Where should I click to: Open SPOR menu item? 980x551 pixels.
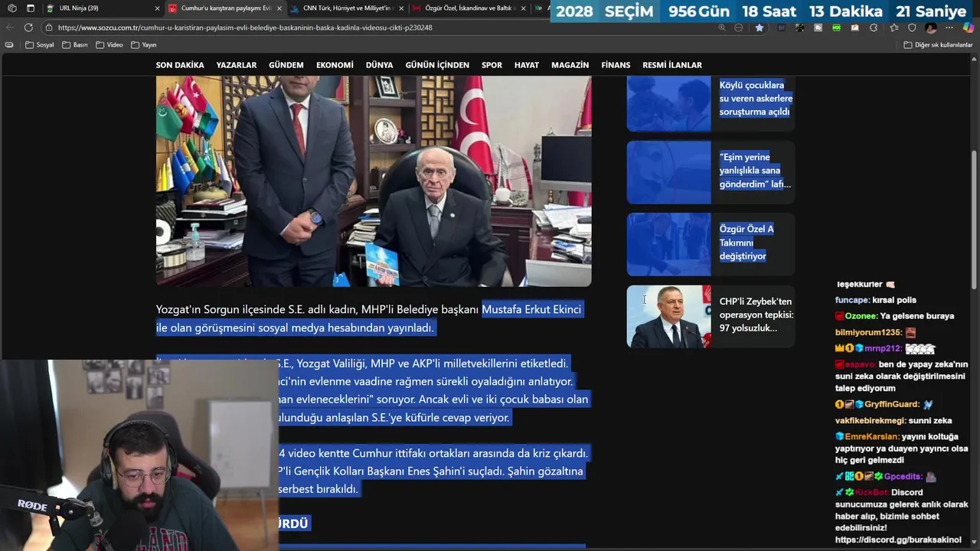point(492,65)
